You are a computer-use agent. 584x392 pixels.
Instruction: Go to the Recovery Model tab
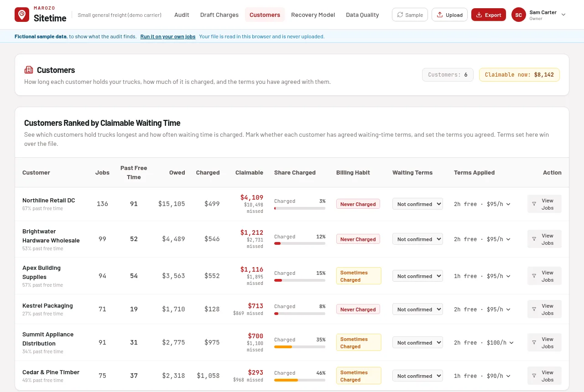click(x=313, y=15)
